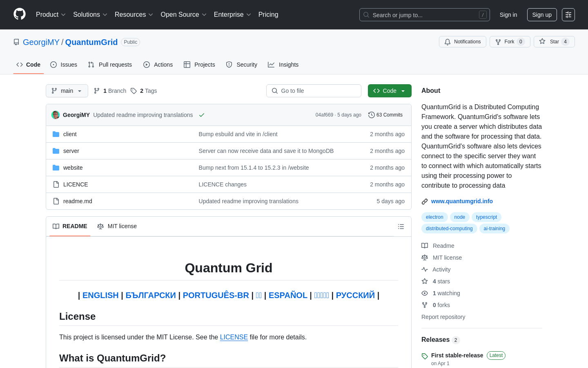
Task: Expand the Open Source menu
Action: click(184, 15)
